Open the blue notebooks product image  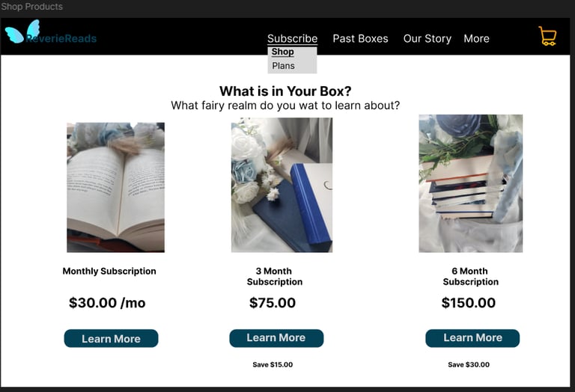tap(282, 185)
